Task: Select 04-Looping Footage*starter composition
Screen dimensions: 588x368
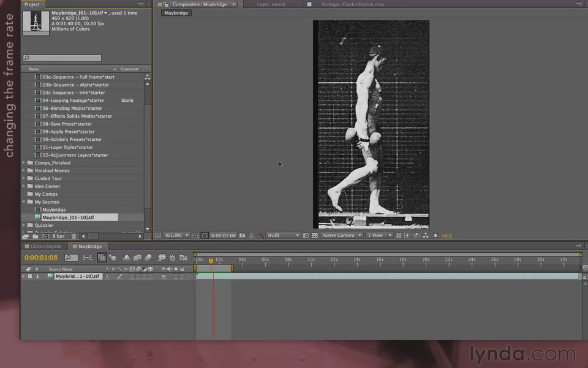Action: (x=73, y=100)
